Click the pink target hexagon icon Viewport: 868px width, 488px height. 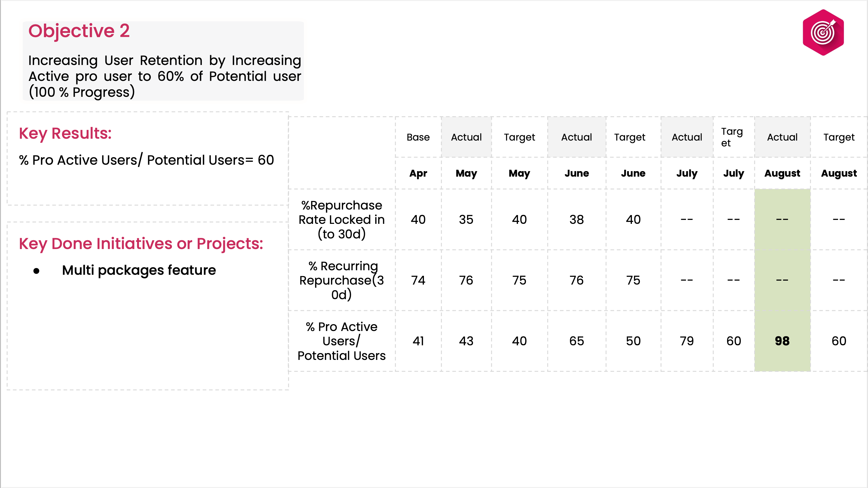(823, 32)
